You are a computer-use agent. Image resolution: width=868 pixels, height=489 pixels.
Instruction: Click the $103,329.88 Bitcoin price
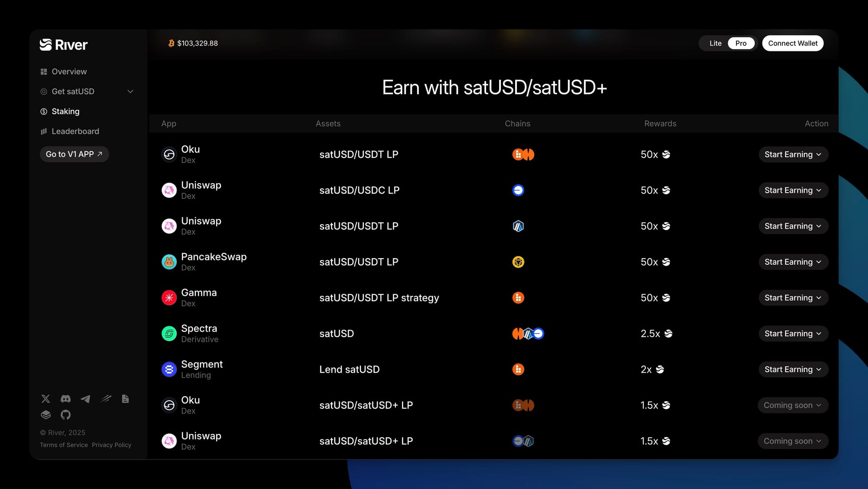point(197,43)
